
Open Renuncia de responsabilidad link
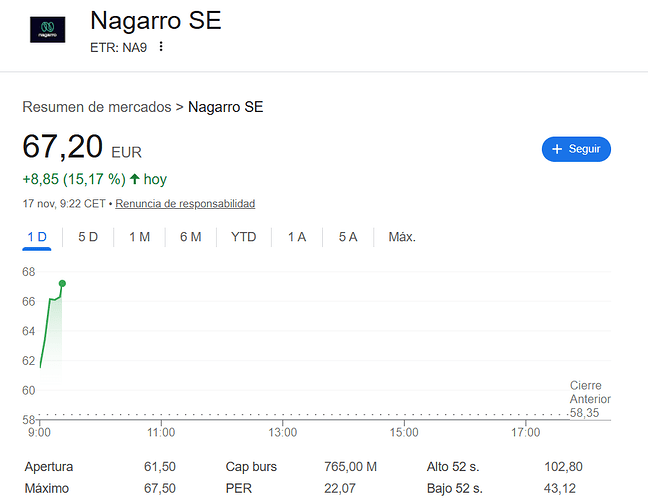(x=185, y=204)
